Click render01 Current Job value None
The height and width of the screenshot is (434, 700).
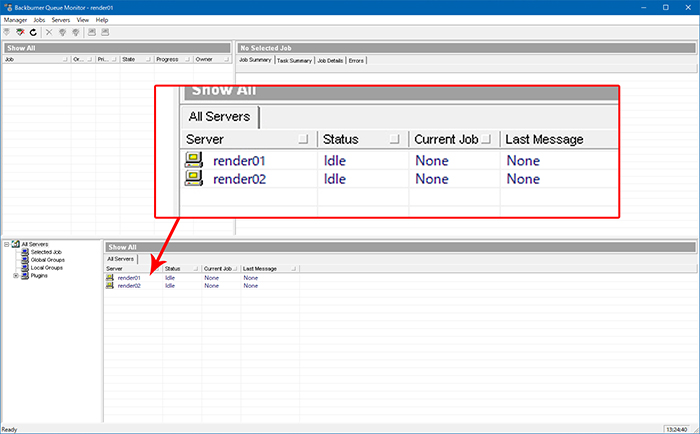[212, 278]
